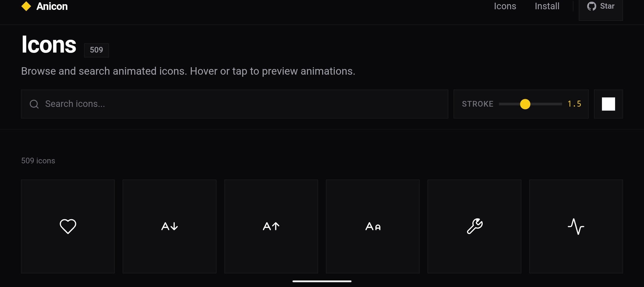
Task: Click the heart icon tile
Action: coord(68,226)
